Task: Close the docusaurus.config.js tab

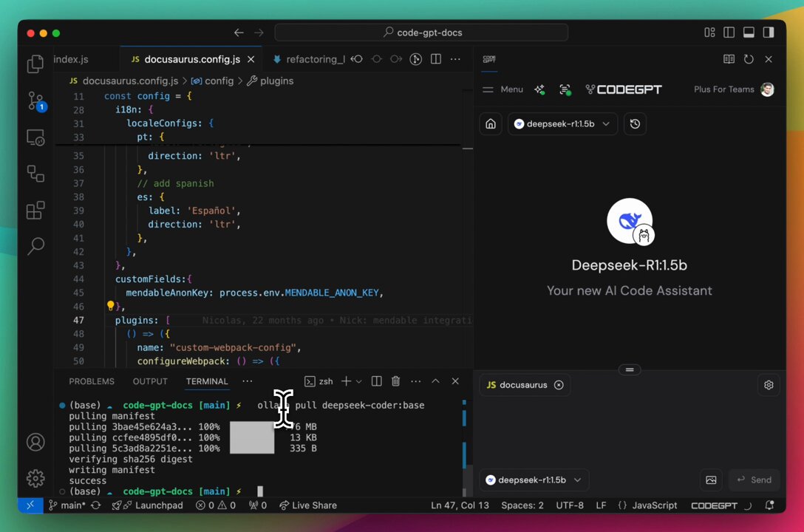Action: pyautogui.click(x=251, y=59)
